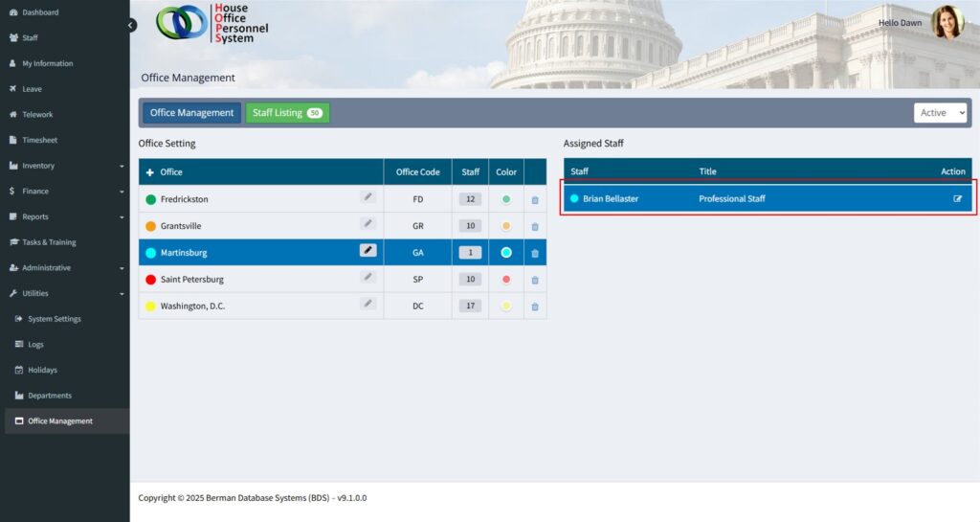Expand the Reports sidebar menu
Screen dimensions: 980x522
point(65,216)
